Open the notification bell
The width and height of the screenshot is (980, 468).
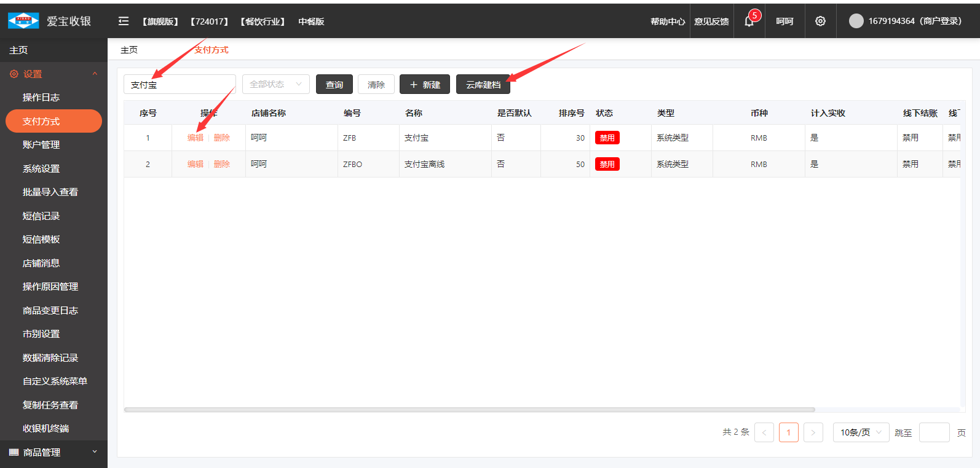(749, 21)
